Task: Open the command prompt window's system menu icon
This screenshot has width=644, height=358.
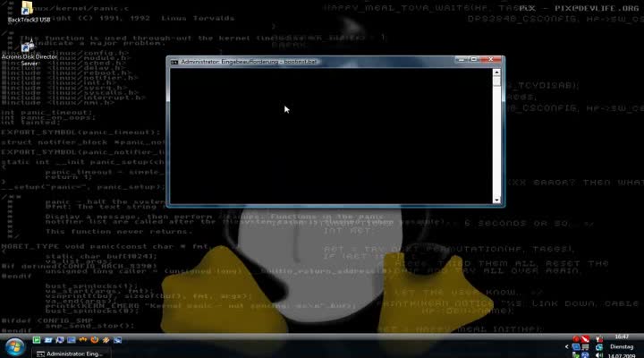Action: (x=174, y=62)
